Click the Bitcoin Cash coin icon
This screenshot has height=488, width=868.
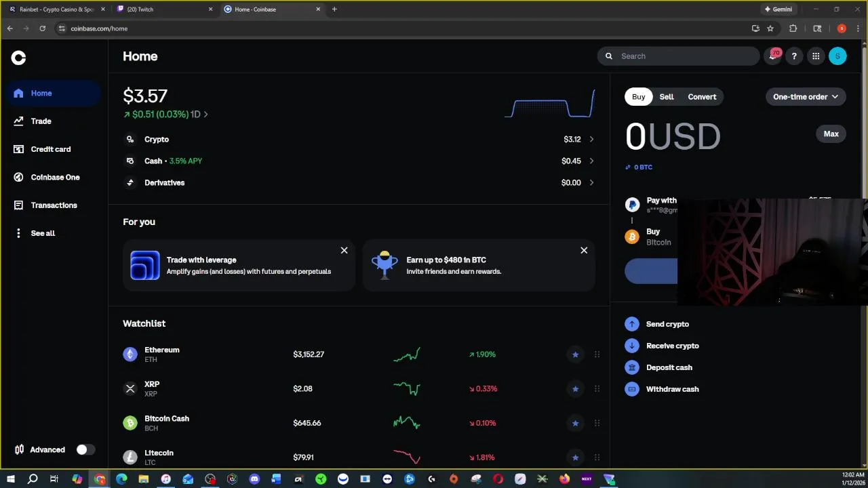(130, 423)
